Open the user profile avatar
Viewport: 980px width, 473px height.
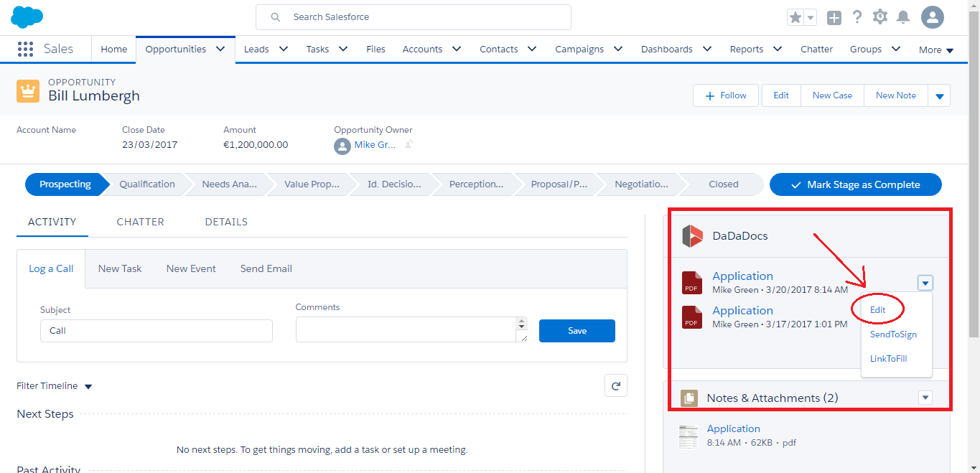[x=933, y=17]
